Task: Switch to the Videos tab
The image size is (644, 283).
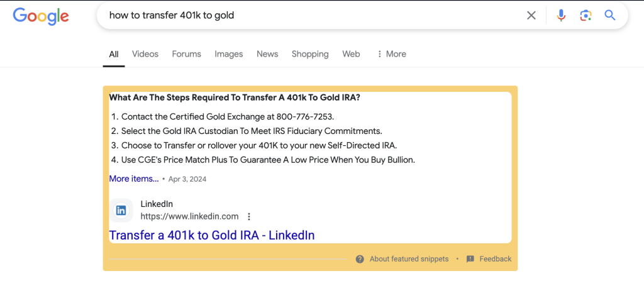Action: pos(145,54)
